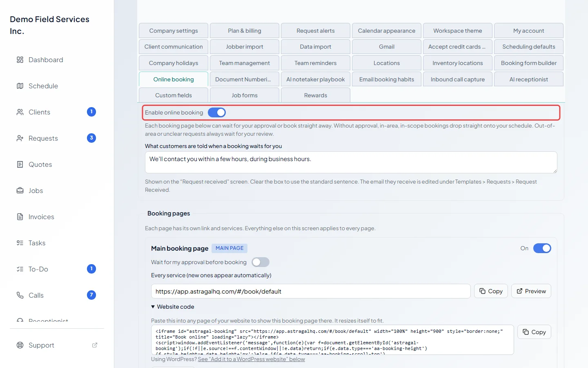Viewport: 588px width, 368px height.
Task: Open Support in the sidebar
Action: [57, 345]
